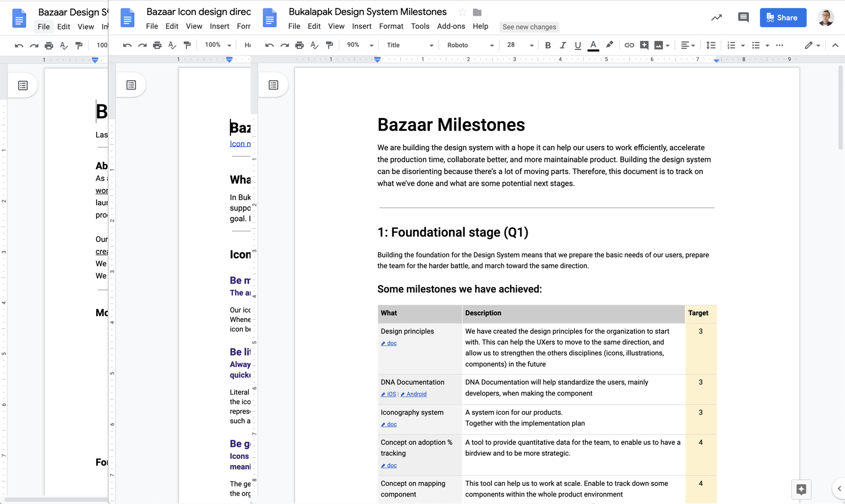Toggle bold formatting
845x504 pixels.
tap(548, 45)
